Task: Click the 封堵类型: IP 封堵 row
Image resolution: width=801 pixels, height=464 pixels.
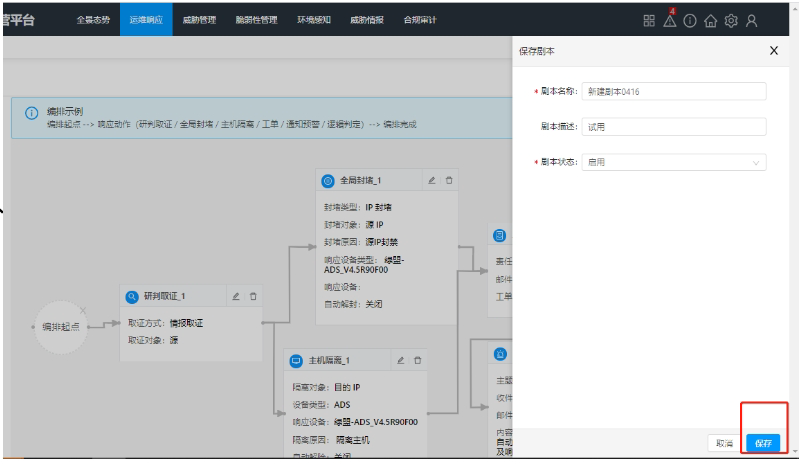Action: tap(358, 207)
